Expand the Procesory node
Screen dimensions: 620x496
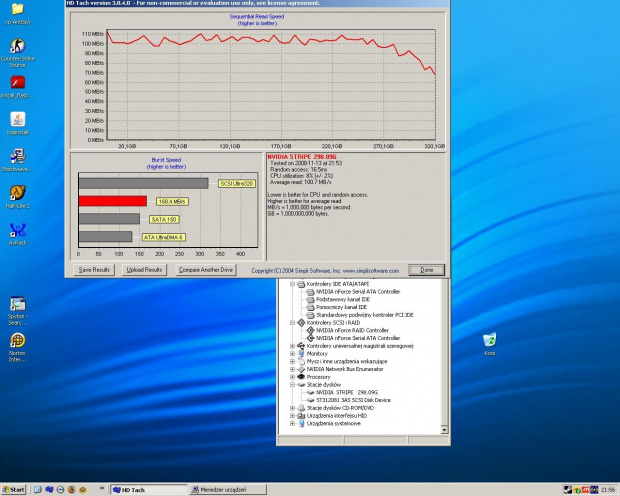pos(293,377)
